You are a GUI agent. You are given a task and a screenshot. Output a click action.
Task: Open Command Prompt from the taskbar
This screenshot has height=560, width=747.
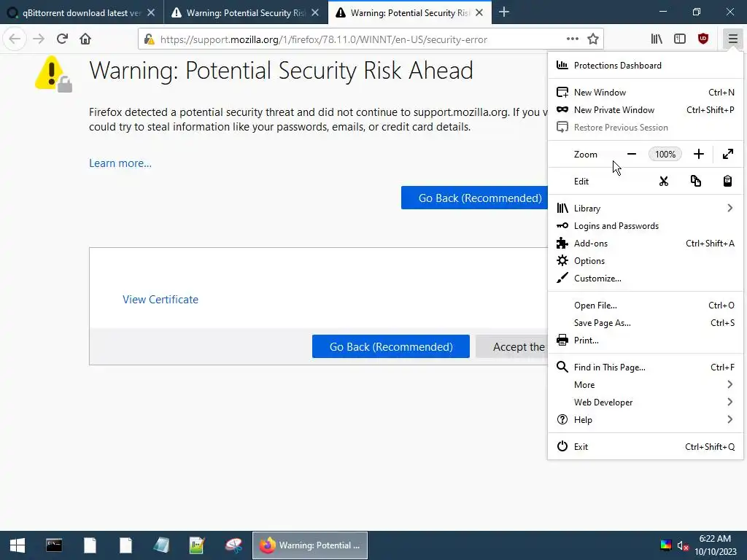pyautogui.click(x=54, y=545)
